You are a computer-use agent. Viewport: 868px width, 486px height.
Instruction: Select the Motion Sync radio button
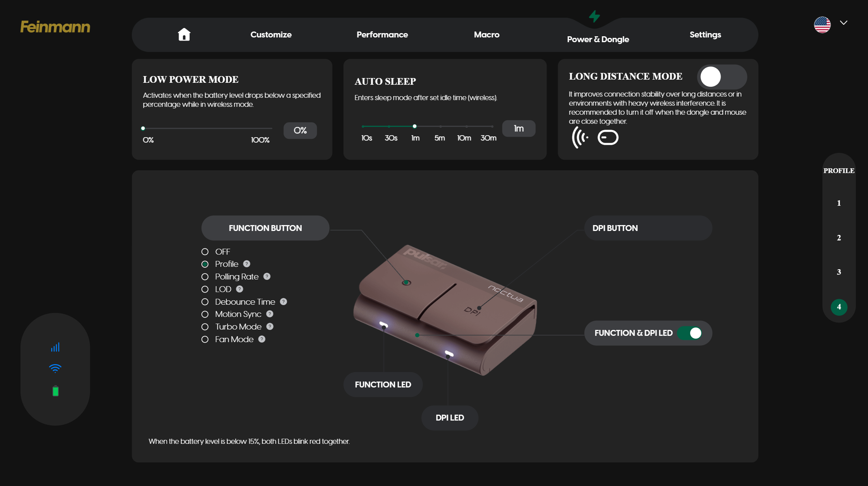tap(205, 314)
